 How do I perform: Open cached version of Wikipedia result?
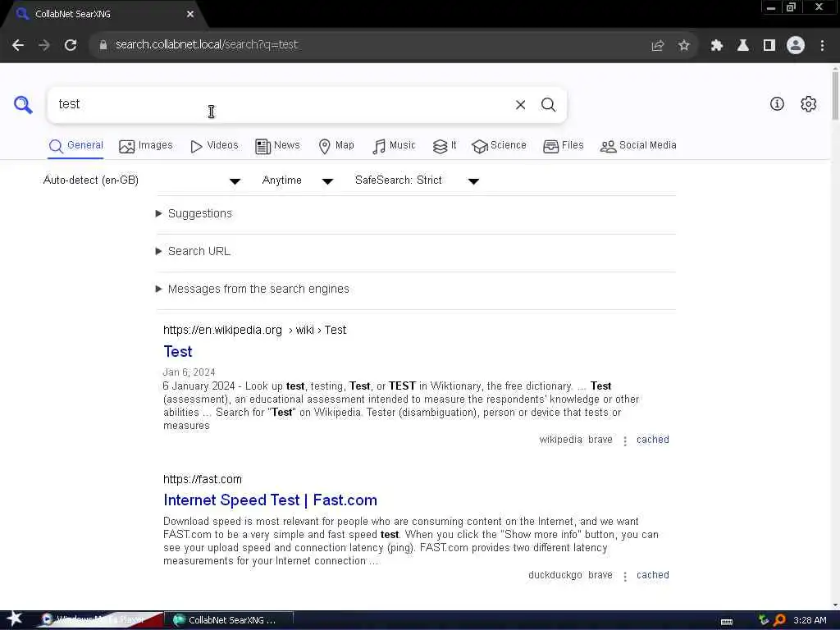coord(652,440)
